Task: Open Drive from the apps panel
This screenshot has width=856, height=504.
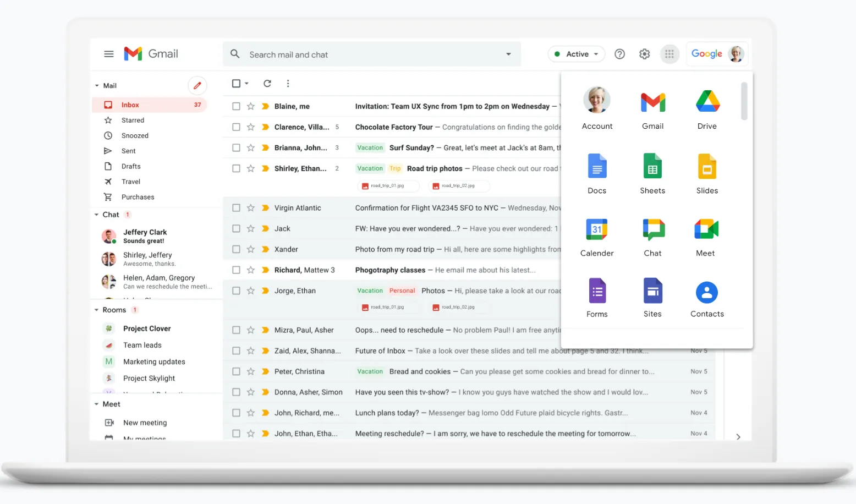Action: pos(707,109)
